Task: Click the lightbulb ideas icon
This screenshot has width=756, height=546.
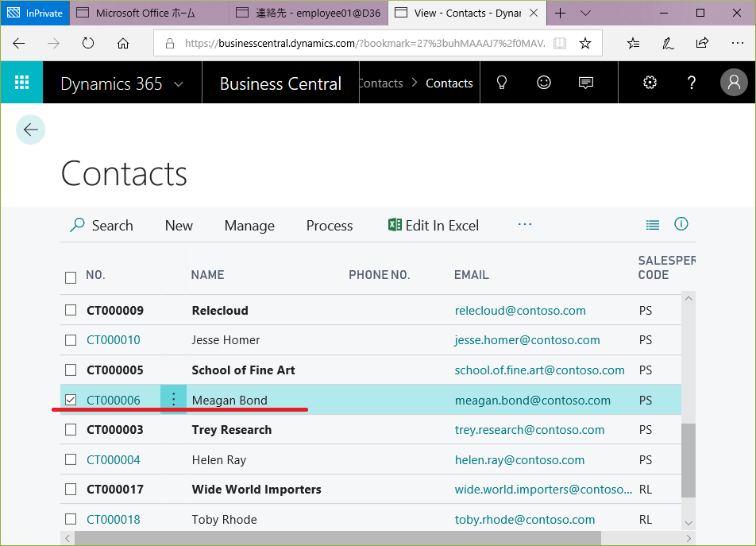Action: [x=501, y=83]
